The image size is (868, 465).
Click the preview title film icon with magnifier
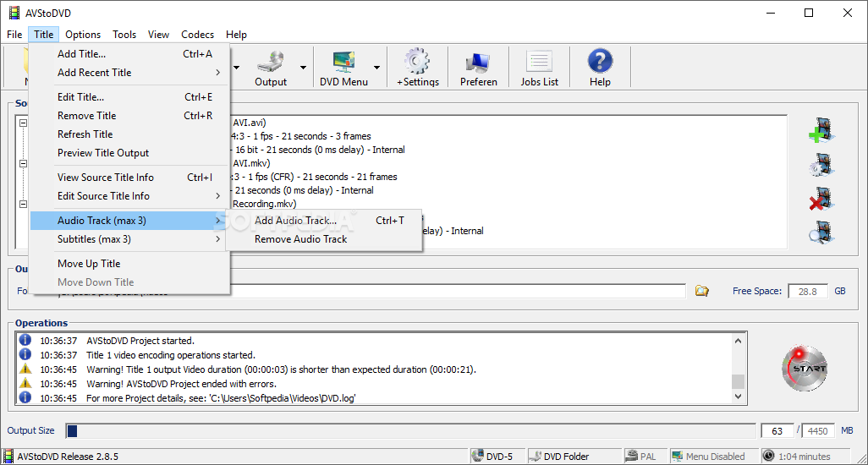click(821, 232)
